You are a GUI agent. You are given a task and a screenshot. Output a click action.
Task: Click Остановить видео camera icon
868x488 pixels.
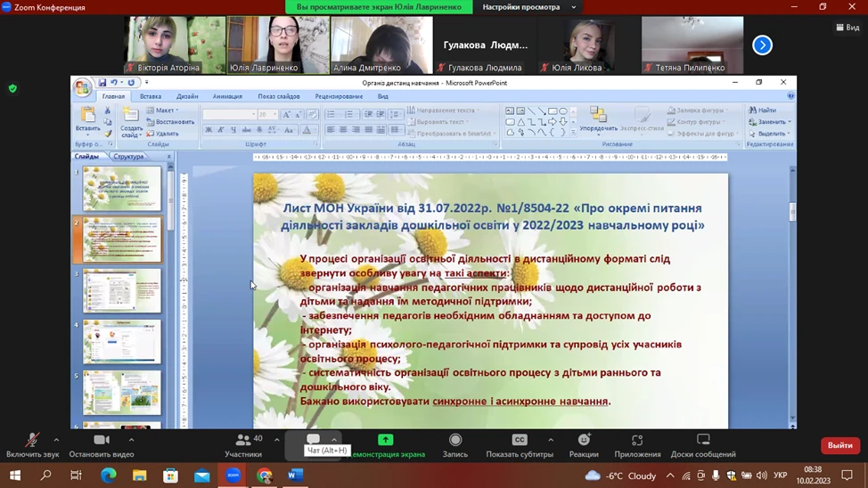point(102,440)
